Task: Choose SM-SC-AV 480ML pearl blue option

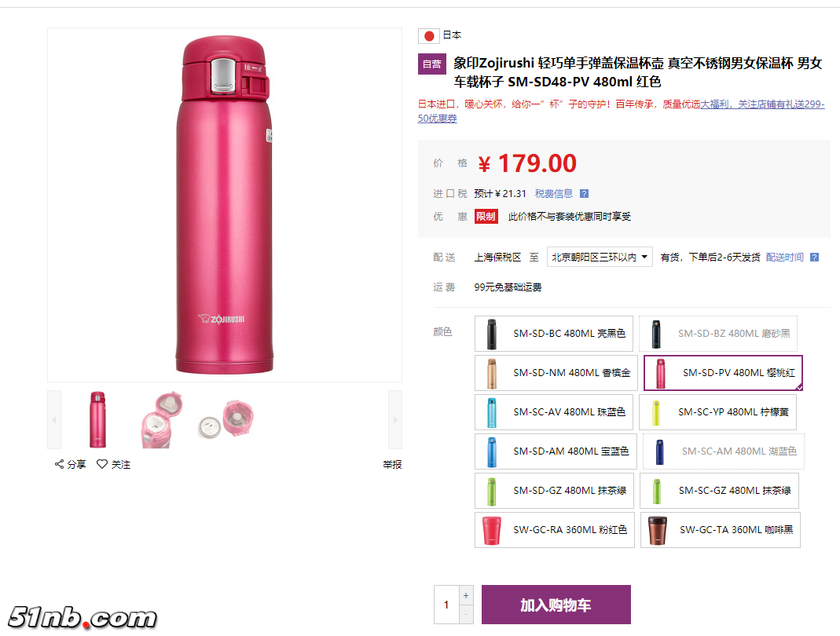Action: click(555, 412)
